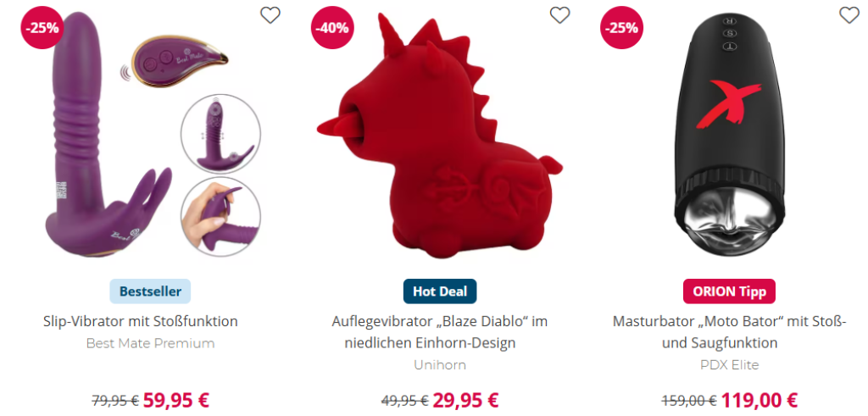
Task: Click the 29,95 € sale price
Action: pos(465,399)
